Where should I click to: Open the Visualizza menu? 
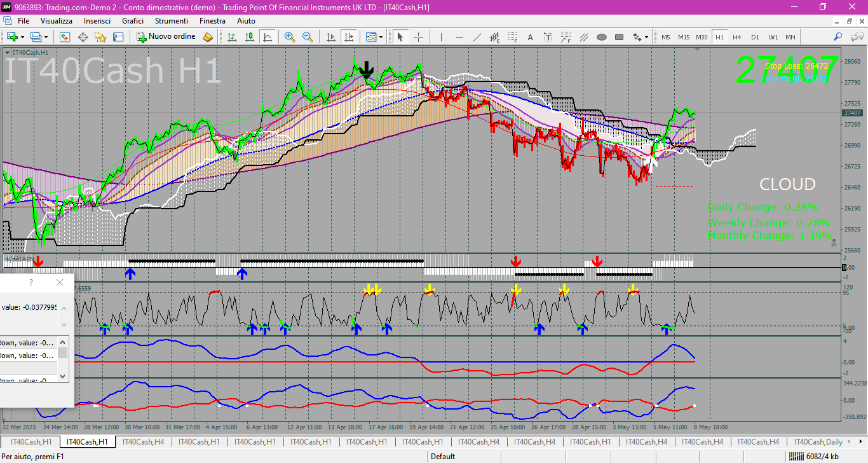click(x=57, y=21)
